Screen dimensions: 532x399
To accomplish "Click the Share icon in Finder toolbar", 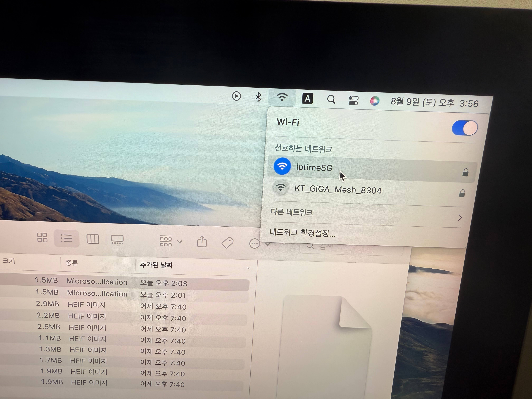I will coord(202,241).
